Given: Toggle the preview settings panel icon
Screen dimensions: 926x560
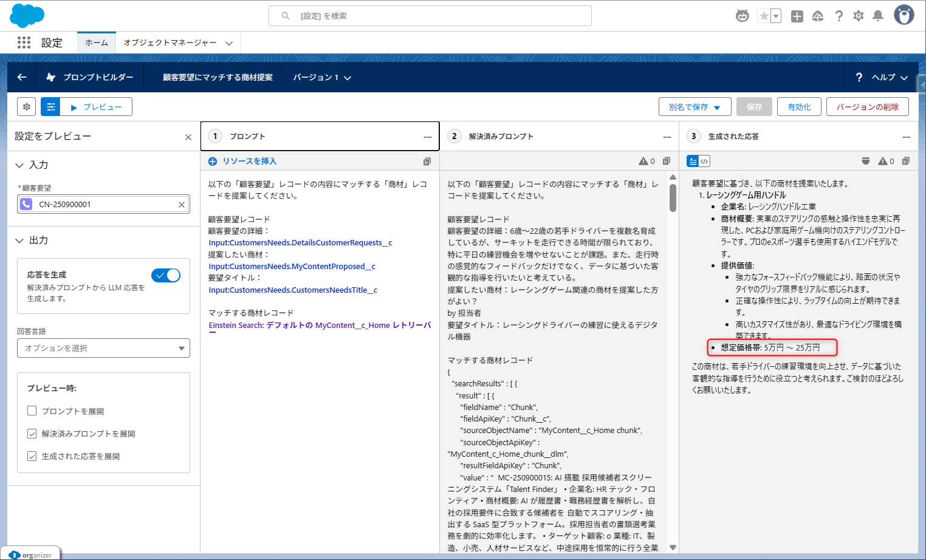Looking at the screenshot, I should point(50,107).
